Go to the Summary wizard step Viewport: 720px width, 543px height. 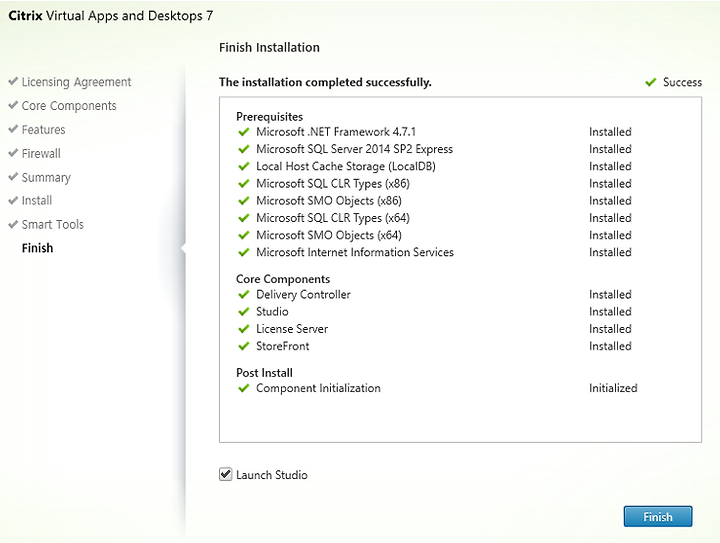click(x=46, y=178)
